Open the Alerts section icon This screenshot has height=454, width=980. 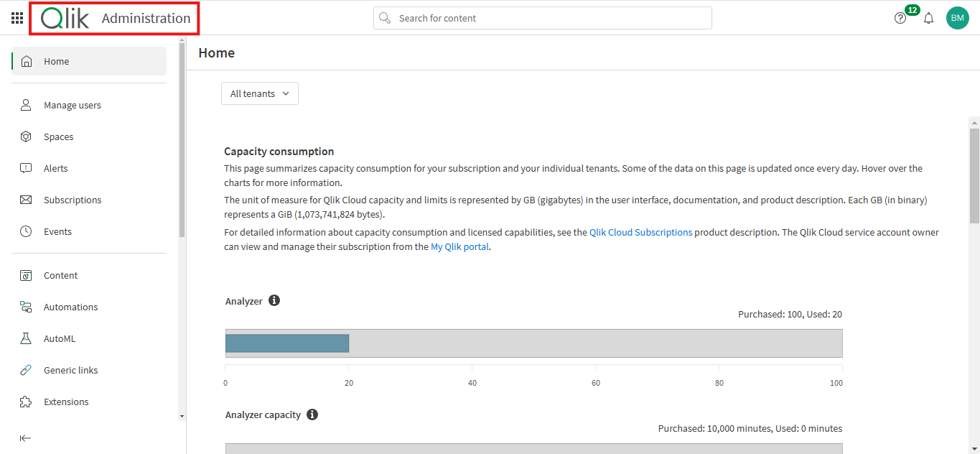point(27,168)
